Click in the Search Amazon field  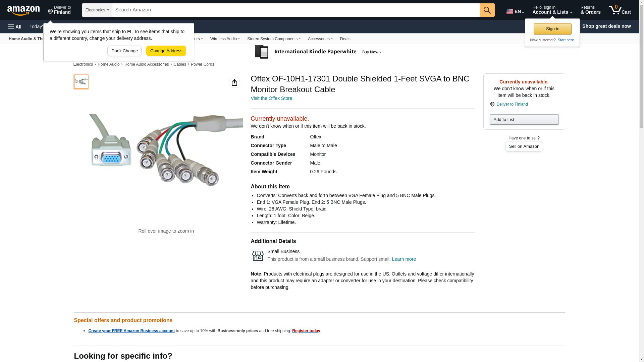click(296, 10)
